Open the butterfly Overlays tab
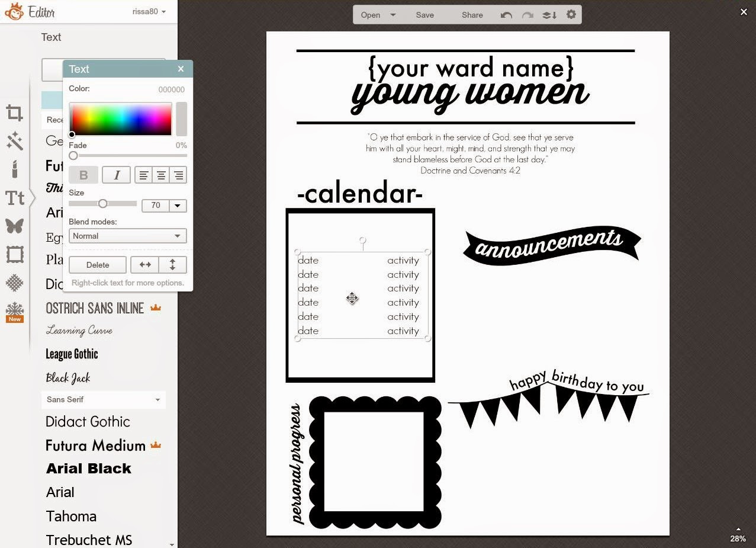This screenshot has width=756, height=548. click(15, 226)
